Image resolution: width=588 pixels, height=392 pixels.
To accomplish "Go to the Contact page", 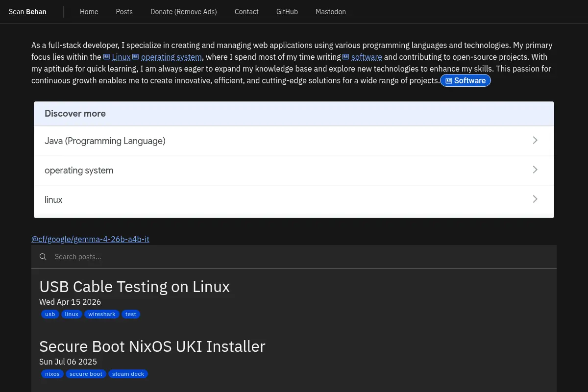I will [246, 12].
